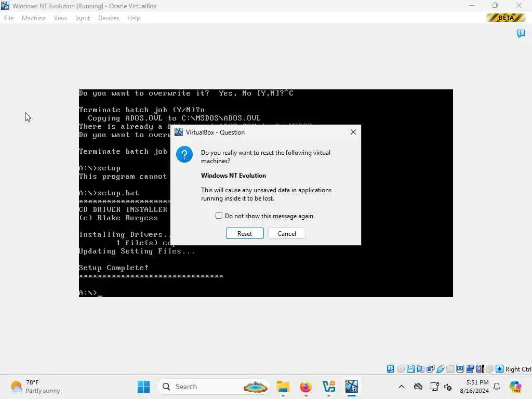This screenshot has width=532, height=399.
Task: Enable 'Do not show this message again'
Action: point(219,216)
